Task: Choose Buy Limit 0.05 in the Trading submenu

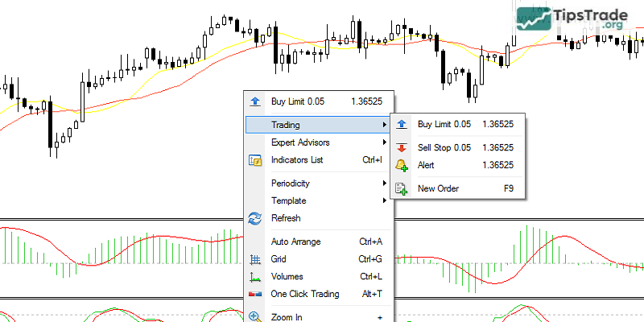Action: point(444,124)
